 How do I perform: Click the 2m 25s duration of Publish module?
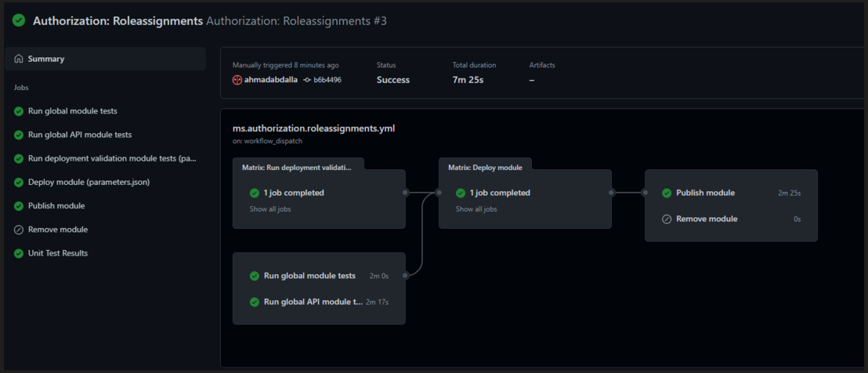click(x=790, y=193)
